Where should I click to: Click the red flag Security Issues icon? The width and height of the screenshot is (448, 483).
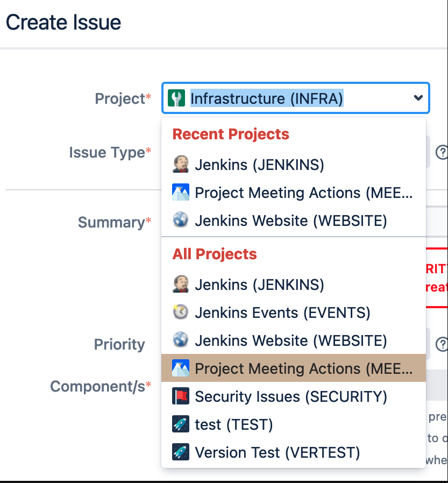pyautogui.click(x=181, y=396)
